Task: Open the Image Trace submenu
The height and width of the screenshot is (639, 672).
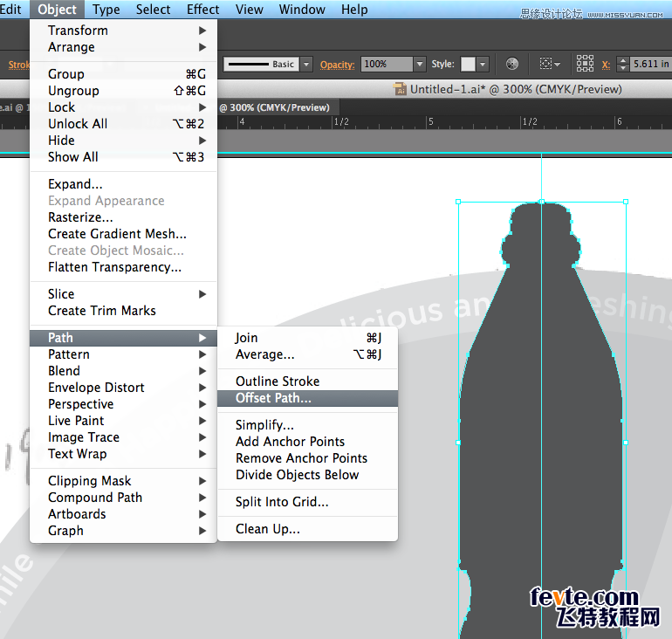Action: [123, 437]
